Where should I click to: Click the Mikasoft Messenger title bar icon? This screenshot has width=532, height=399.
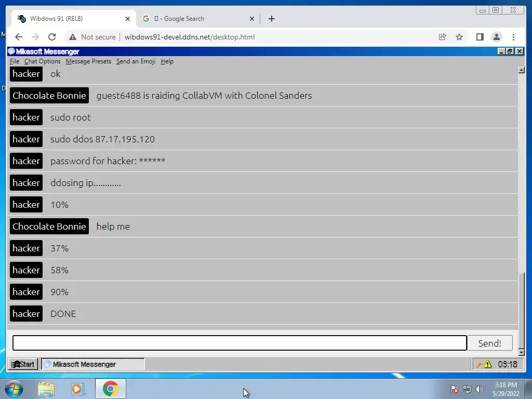[x=11, y=51]
